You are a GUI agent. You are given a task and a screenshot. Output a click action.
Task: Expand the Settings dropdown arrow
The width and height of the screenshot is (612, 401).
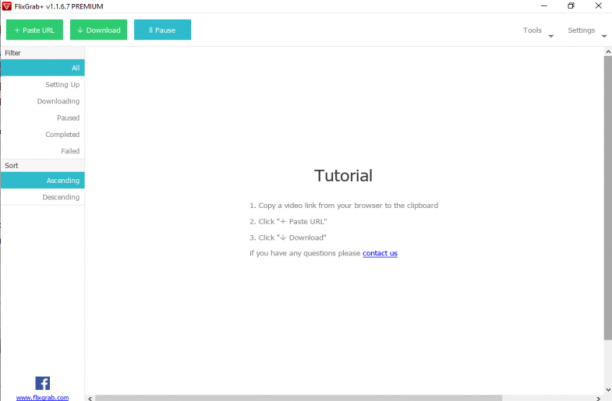click(x=604, y=36)
